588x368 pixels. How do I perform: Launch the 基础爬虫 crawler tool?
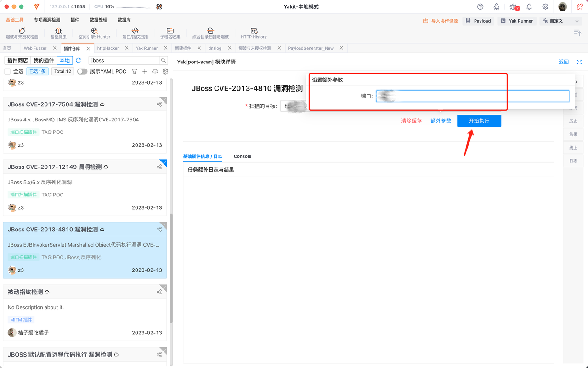tap(58, 33)
